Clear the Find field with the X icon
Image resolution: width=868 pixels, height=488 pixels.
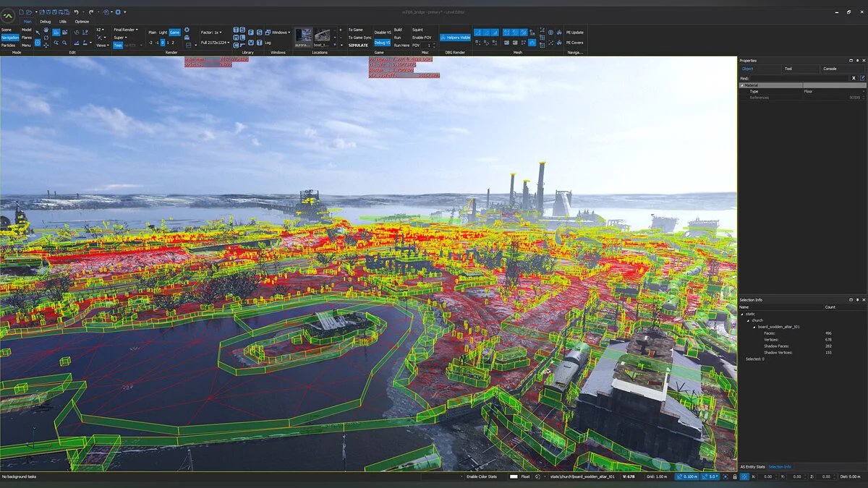(854, 77)
